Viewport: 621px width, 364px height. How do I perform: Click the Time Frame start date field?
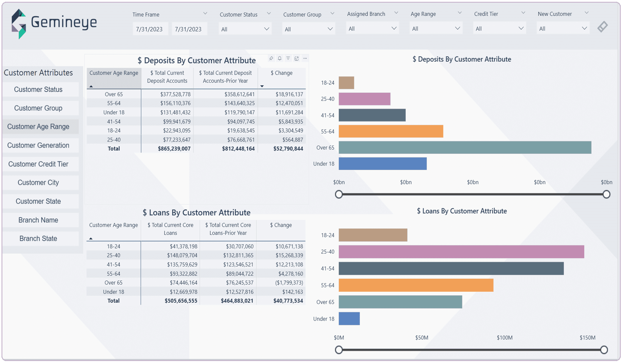(149, 29)
